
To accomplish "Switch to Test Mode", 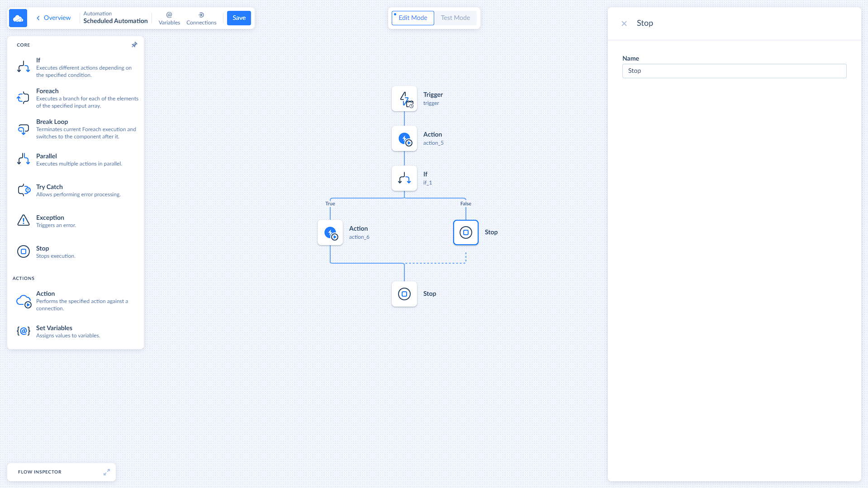I will (x=455, y=18).
